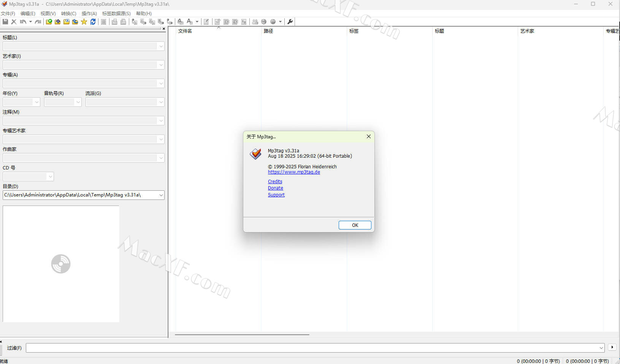Click the Quick Actions letter icon
This screenshot has height=364, width=620.
coord(190,22)
